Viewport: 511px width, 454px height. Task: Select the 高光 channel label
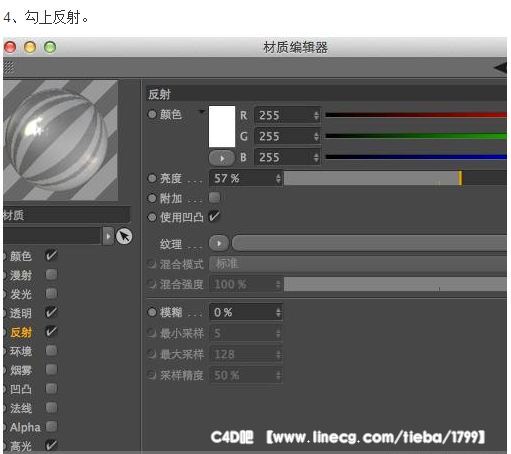click(x=21, y=446)
